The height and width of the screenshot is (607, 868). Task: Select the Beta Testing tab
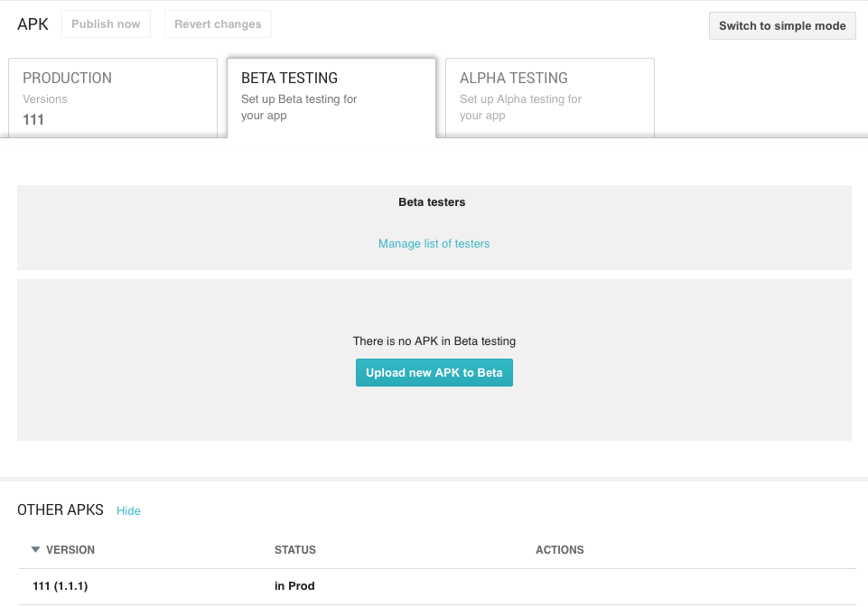[x=331, y=98]
